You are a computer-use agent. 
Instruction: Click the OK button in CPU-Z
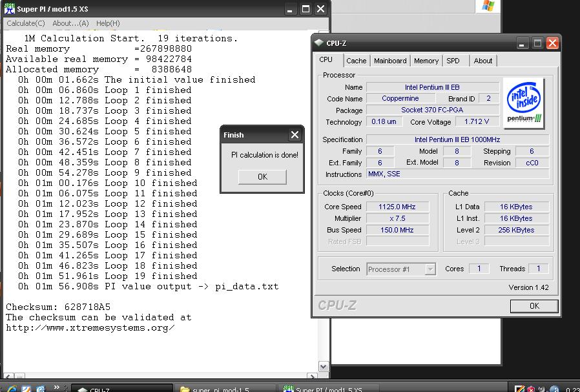coord(534,306)
